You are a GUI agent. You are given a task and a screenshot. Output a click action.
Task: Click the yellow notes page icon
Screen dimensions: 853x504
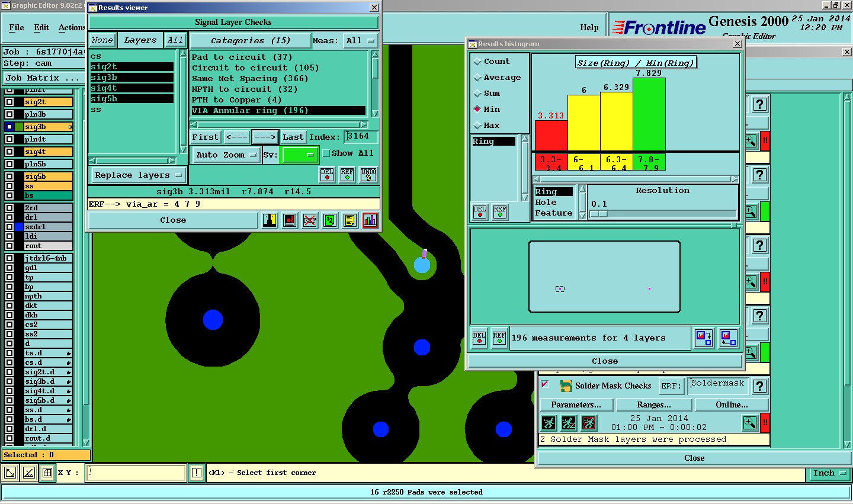coord(350,220)
